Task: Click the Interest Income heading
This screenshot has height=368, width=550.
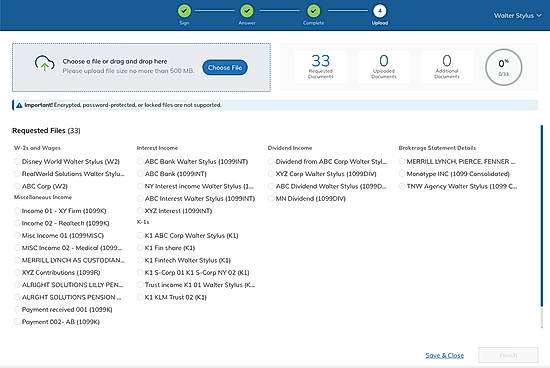Action: coord(157,148)
